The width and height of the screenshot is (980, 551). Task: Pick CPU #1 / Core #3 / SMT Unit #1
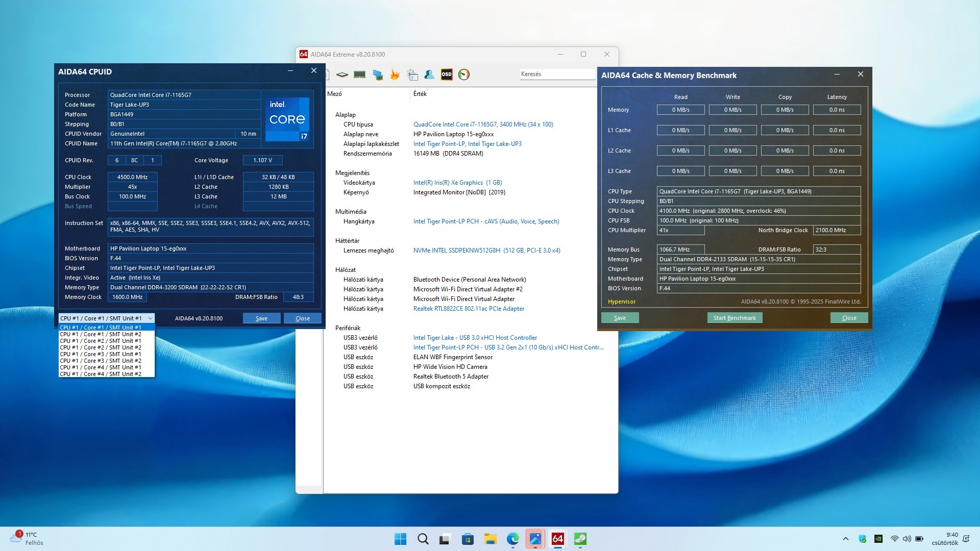(x=101, y=354)
